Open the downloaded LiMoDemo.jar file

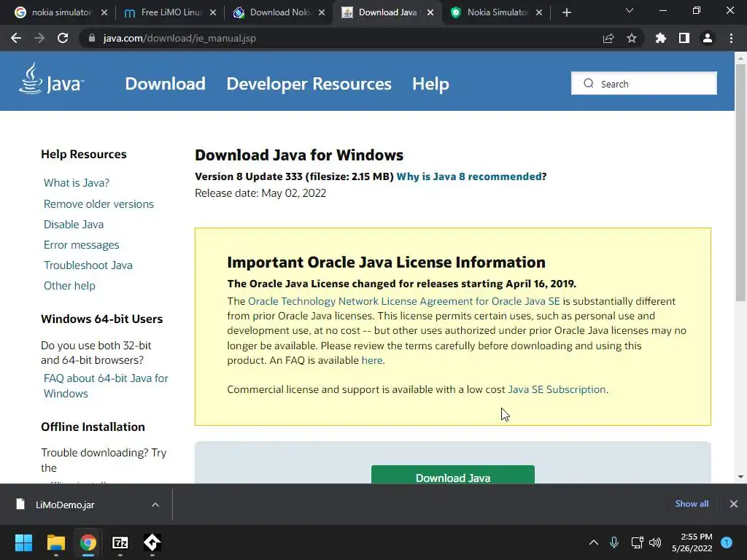pos(65,505)
